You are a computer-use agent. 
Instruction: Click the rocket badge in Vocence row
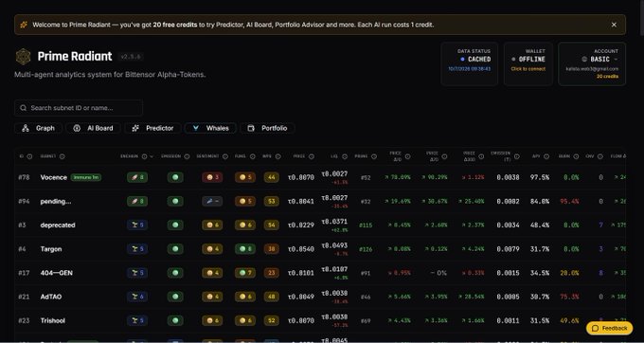137,177
